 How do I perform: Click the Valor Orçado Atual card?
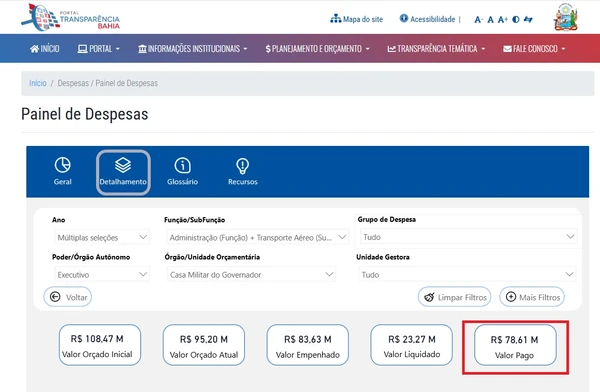204,345
